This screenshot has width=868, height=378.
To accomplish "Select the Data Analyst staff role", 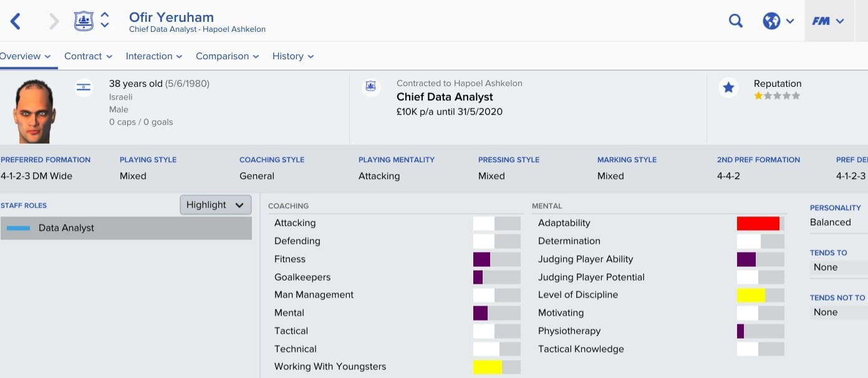I will click(x=126, y=228).
